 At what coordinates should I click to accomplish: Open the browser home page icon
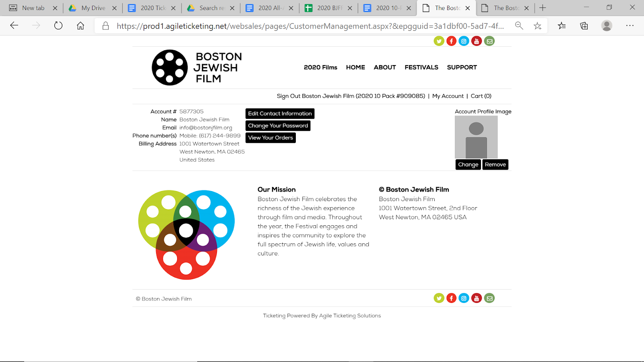pos(80,26)
